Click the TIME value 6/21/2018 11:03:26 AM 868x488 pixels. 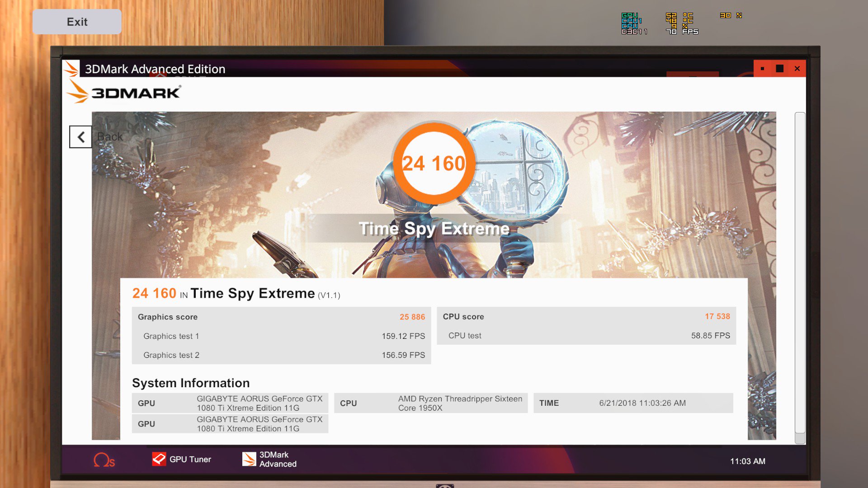click(642, 403)
